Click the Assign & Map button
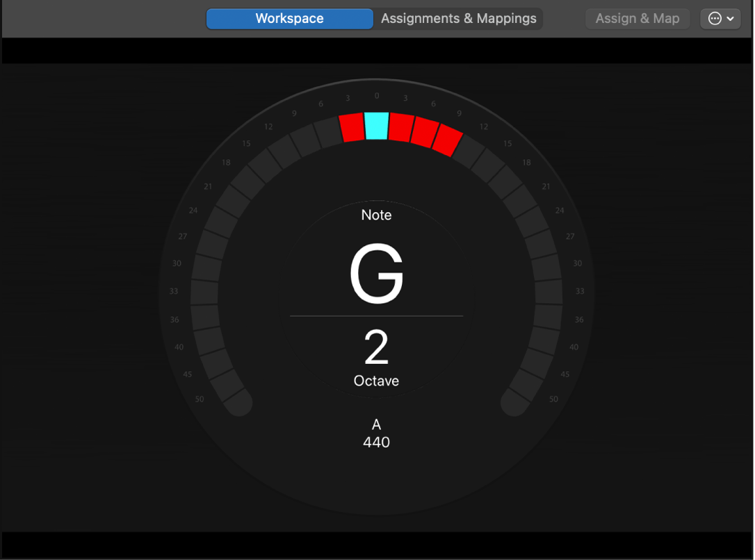 coord(637,18)
